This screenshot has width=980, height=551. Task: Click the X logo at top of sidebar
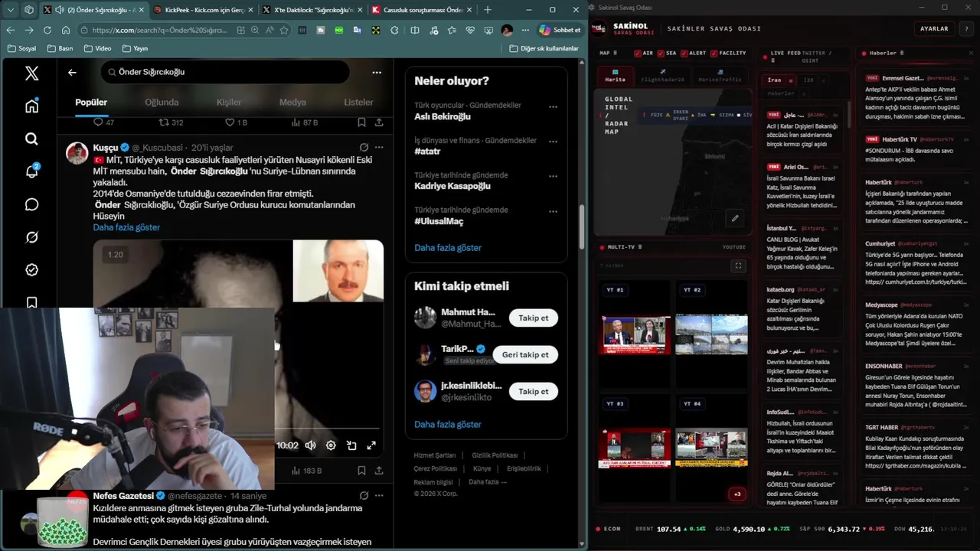pos(31,73)
